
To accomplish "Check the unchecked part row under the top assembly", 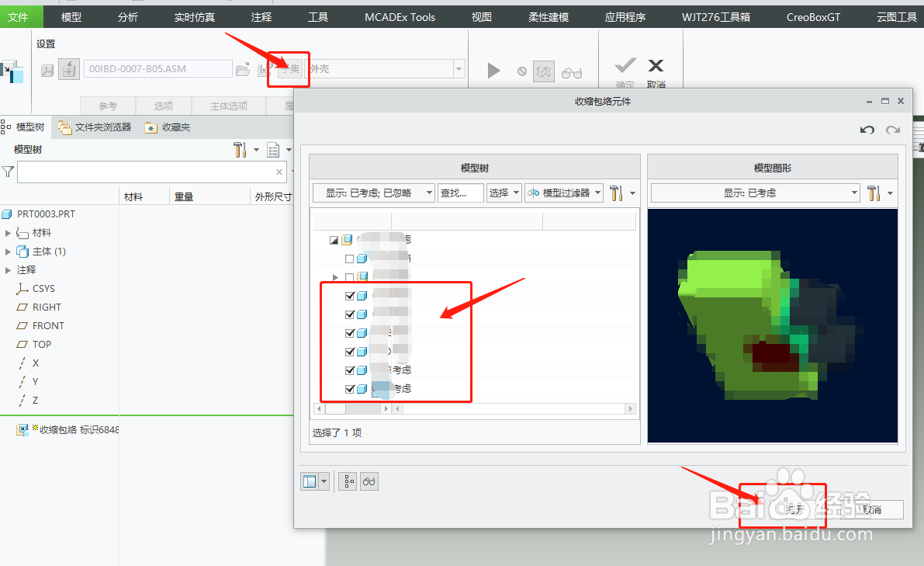I will coord(349,259).
